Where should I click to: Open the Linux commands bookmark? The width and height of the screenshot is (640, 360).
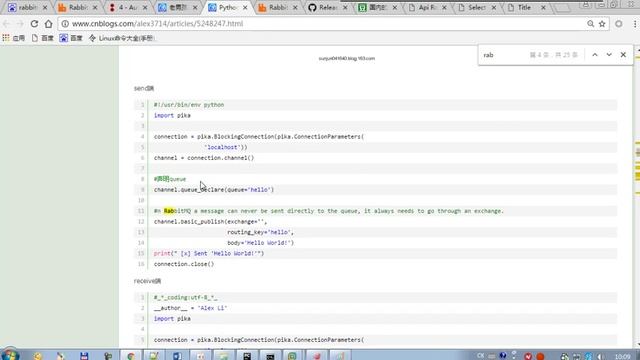121,38
